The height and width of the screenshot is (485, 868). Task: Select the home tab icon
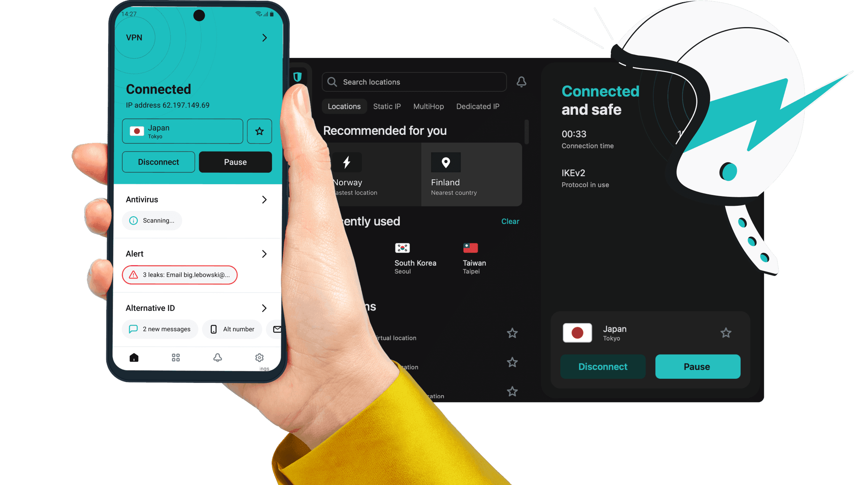[134, 358]
